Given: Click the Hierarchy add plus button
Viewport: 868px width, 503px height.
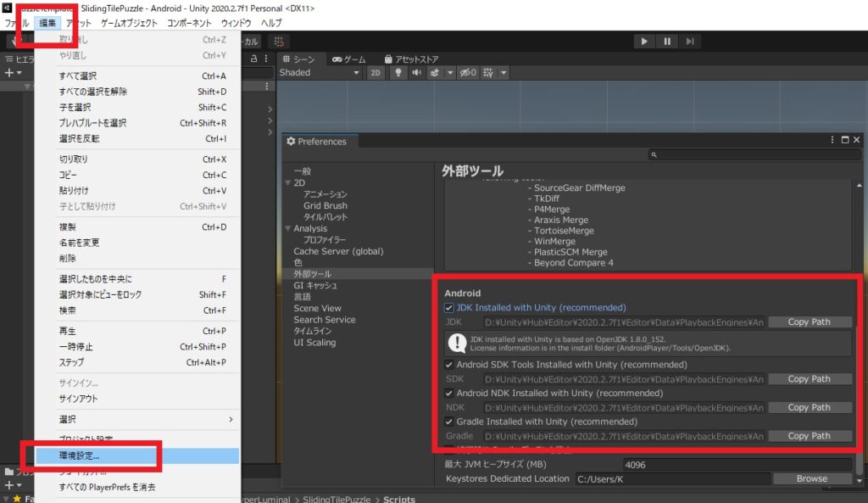Looking at the screenshot, I should (8, 73).
